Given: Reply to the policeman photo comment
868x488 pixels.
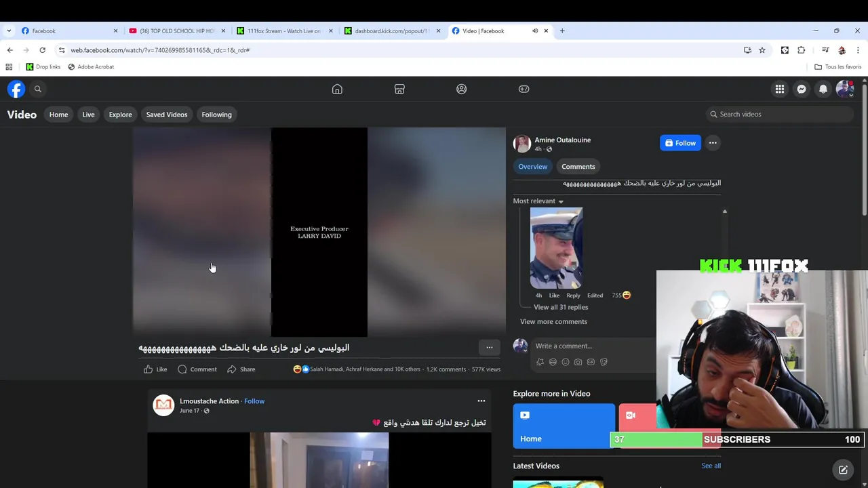Looking at the screenshot, I should (x=573, y=296).
